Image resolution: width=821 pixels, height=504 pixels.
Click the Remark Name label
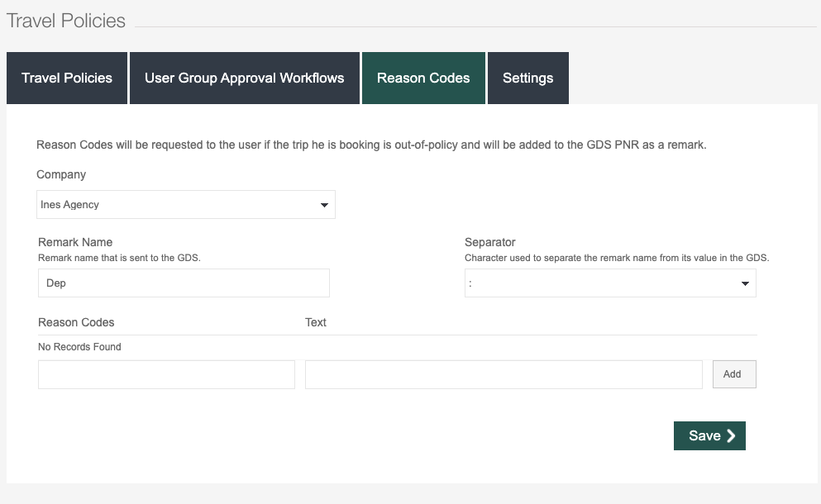[x=75, y=242]
